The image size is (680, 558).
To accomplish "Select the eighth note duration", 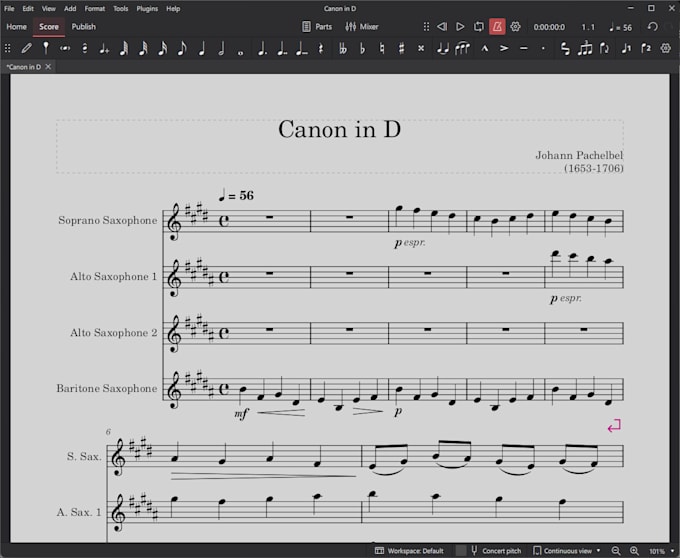I will 182,49.
